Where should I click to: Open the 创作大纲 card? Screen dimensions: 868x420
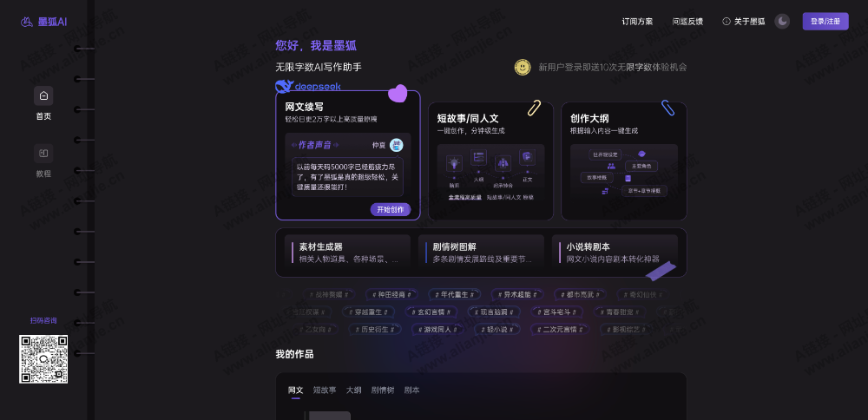[624, 161]
